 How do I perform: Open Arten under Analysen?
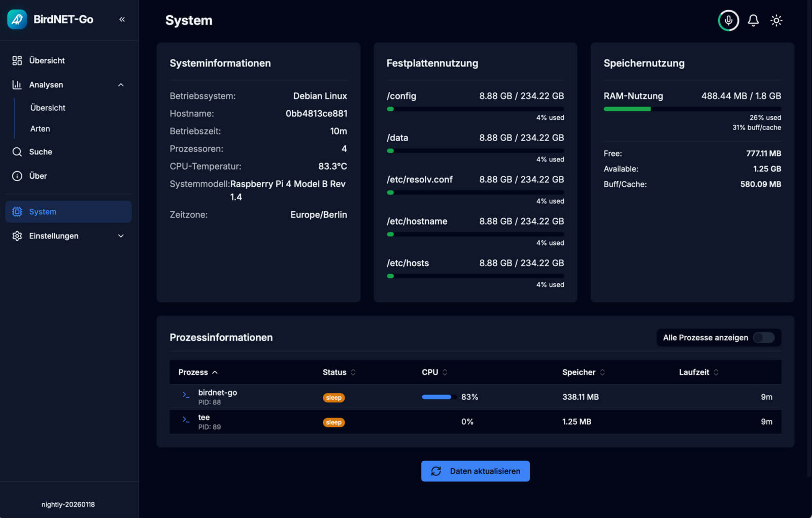[x=40, y=129]
